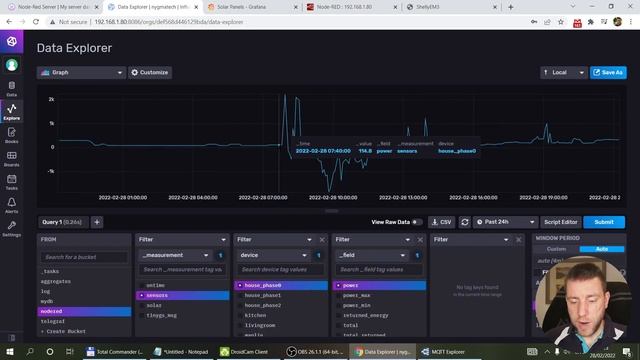This screenshot has width=640, height=360.
Task: Open Windows taskbar search
Action: (30, 351)
